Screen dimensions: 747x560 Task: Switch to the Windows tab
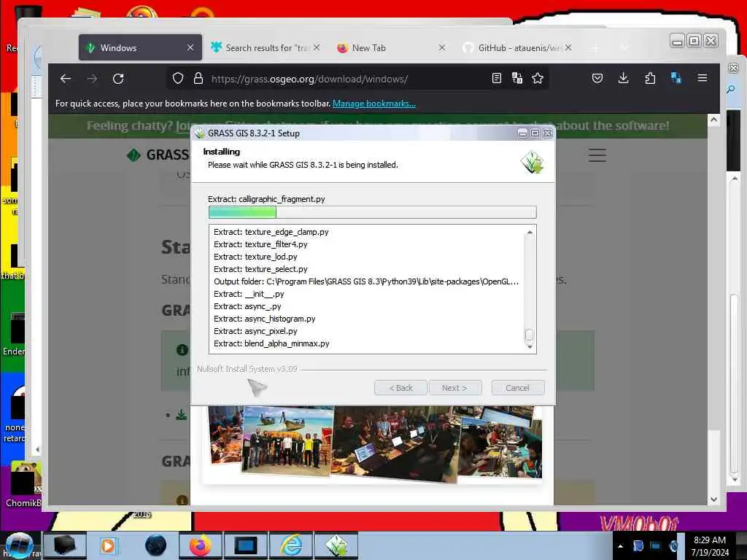[x=140, y=47]
